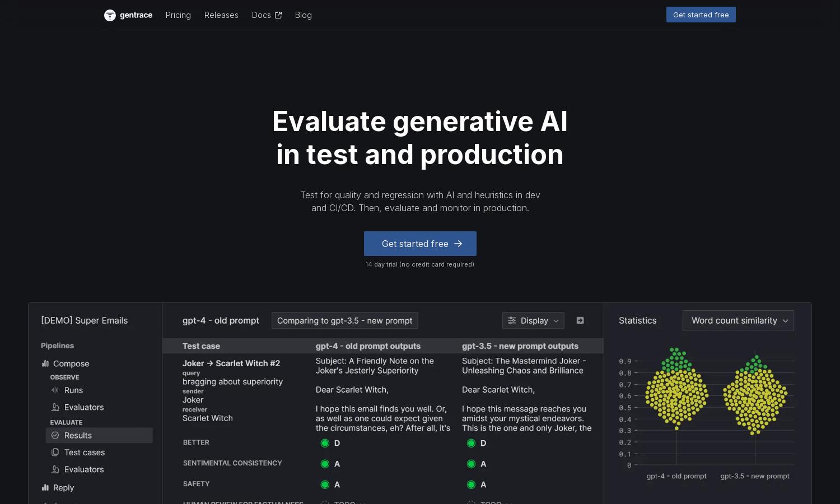Click the green SAFETY dot in gpt-3.5 column

click(471, 484)
